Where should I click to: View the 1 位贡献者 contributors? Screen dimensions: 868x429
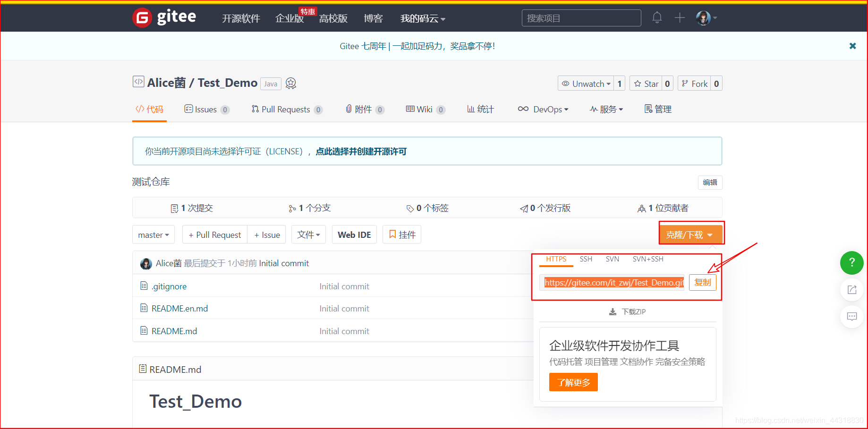663,208
